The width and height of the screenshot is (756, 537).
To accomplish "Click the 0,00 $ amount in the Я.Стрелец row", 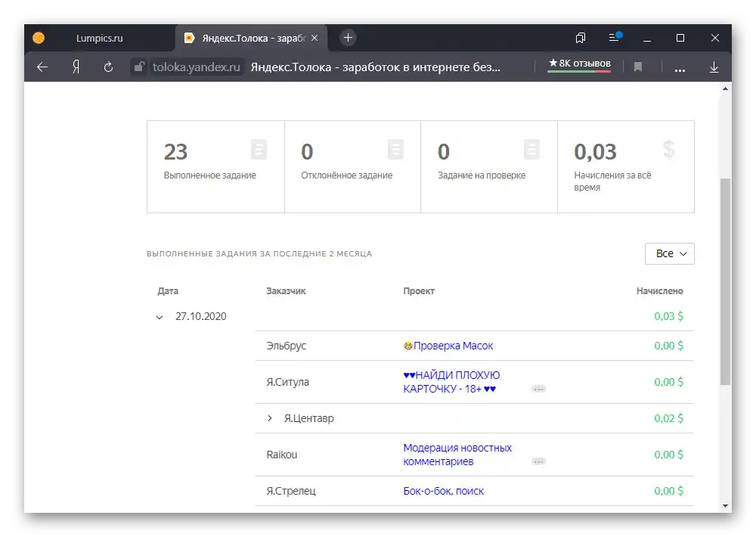I will click(x=669, y=491).
